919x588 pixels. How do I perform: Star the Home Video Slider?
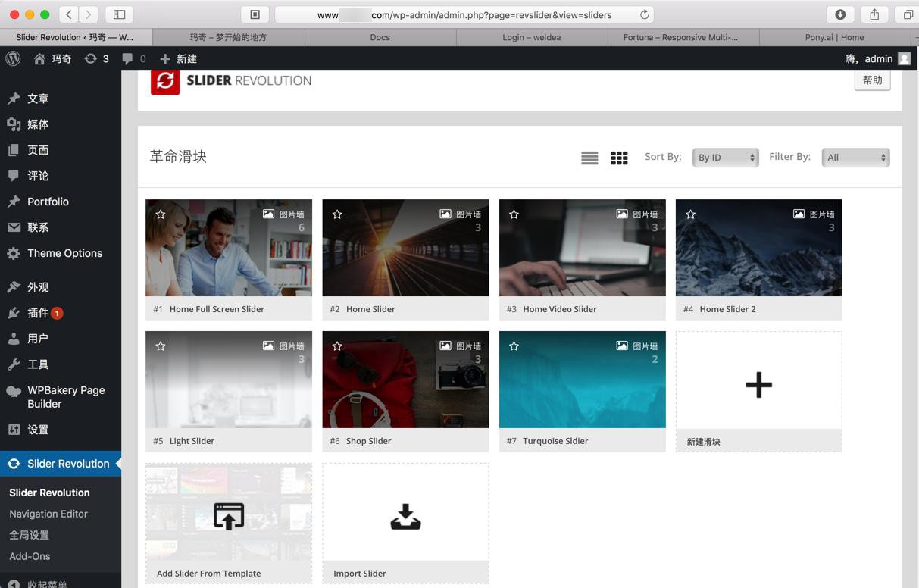(514, 214)
